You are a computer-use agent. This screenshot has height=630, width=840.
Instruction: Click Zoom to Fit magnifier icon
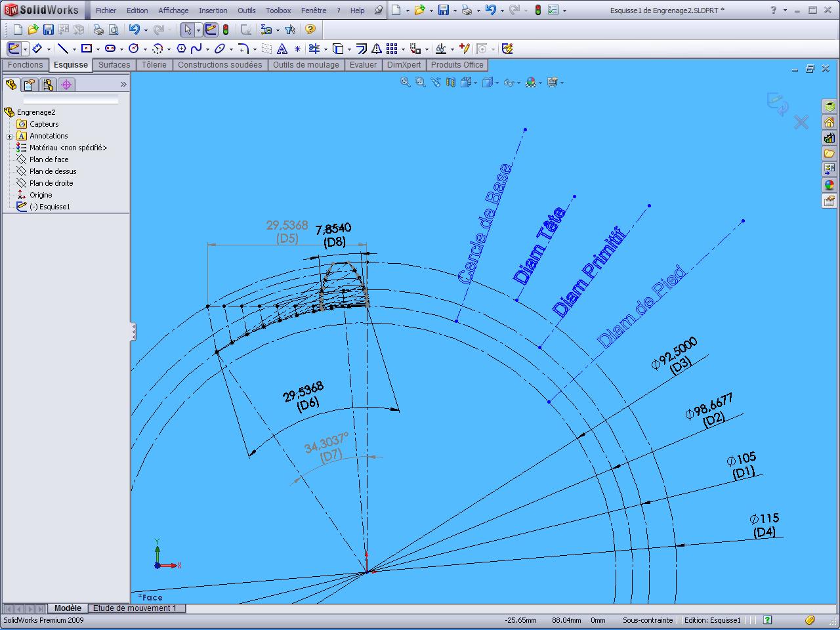click(x=405, y=82)
